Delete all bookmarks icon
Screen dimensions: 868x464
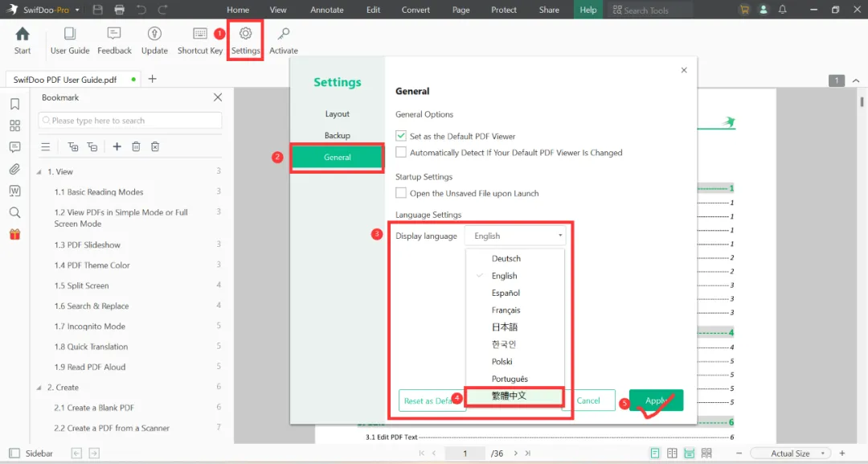155,146
